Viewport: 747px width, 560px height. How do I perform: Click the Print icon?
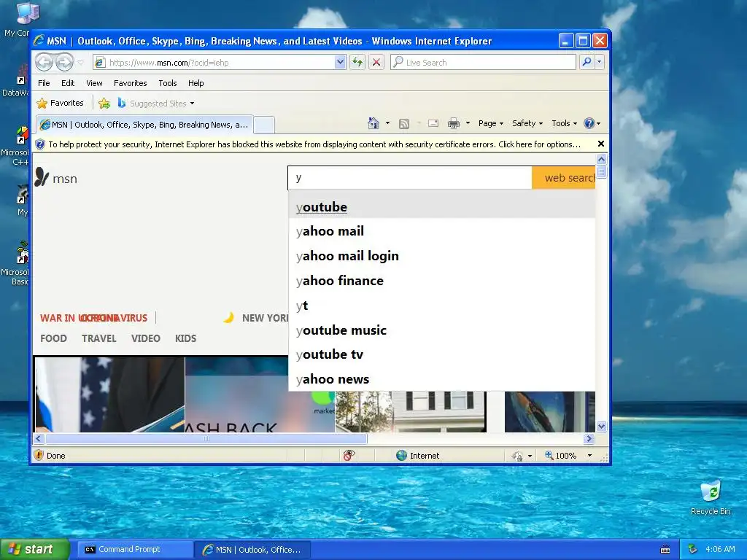pyautogui.click(x=454, y=124)
